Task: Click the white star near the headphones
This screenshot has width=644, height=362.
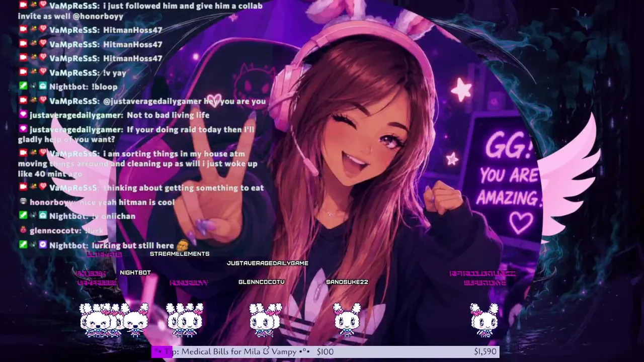Action: coord(461,89)
